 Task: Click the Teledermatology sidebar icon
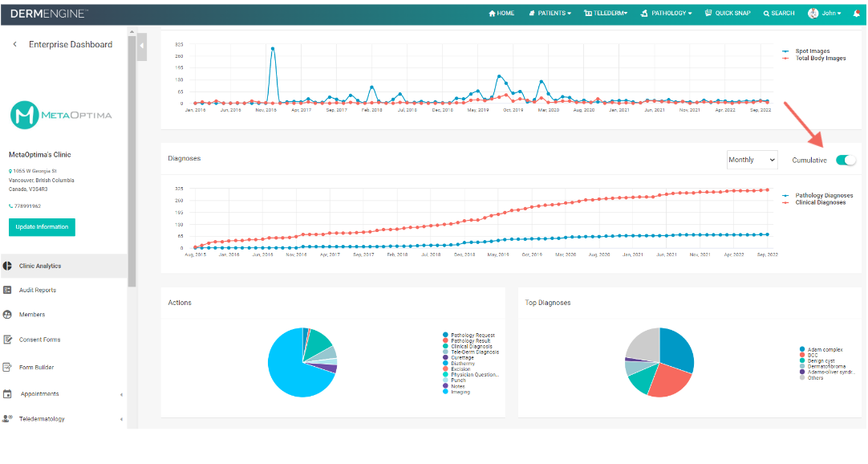[x=7, y=418]
